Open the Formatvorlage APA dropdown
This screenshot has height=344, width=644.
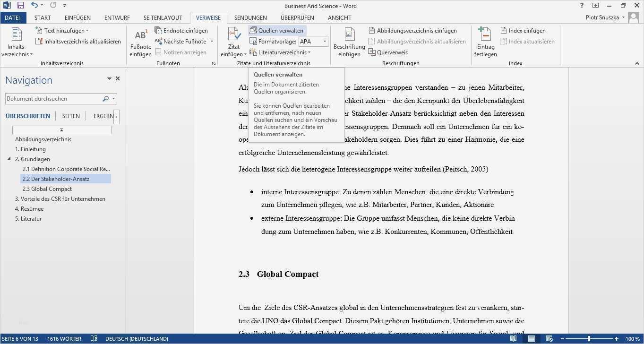tap(324, 41)
